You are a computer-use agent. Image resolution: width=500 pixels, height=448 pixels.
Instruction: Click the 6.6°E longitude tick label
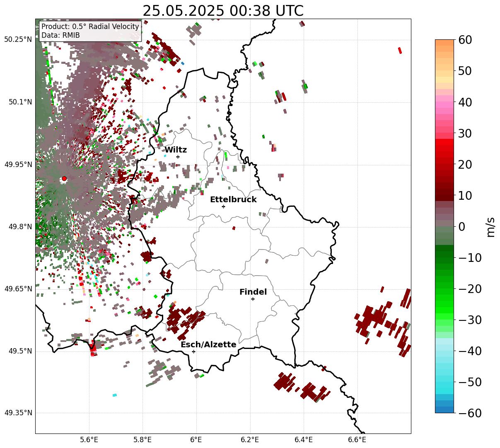[357, 440]
